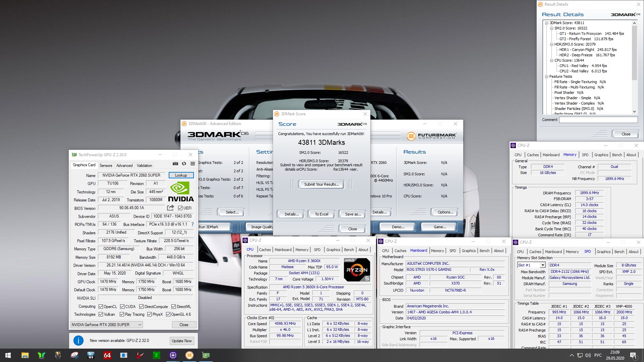This screenshot has width=644, height=362.
Task: Click the Lookup button in GPU-Z
Action: (x=181, y=175)
